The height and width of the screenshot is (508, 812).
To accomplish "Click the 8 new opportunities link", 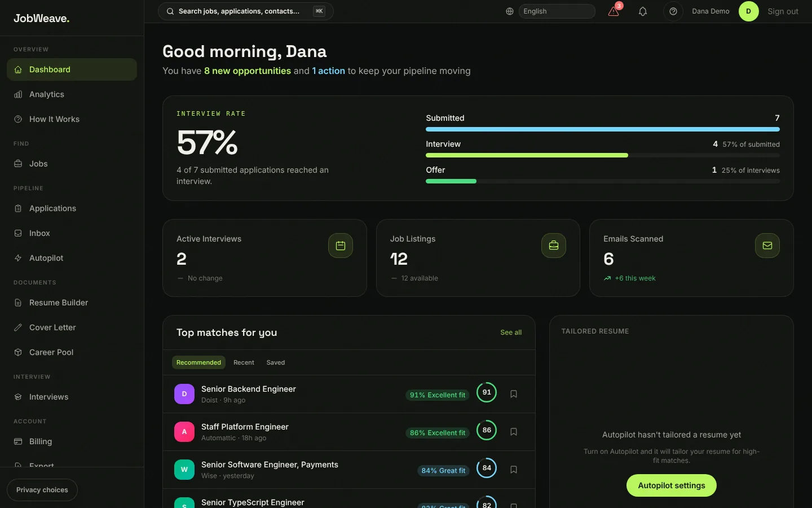I will coord(248,71).
